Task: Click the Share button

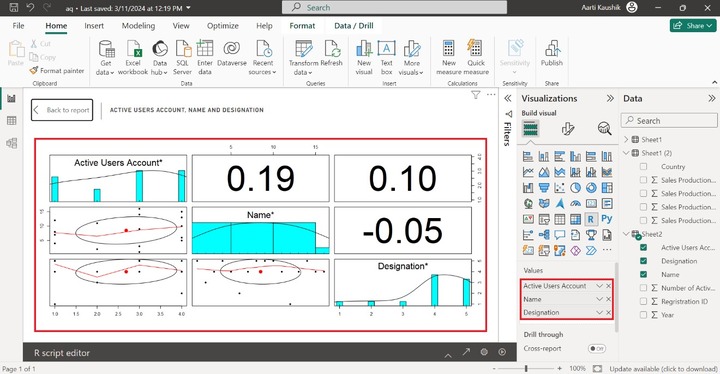Action: [693, 26]
